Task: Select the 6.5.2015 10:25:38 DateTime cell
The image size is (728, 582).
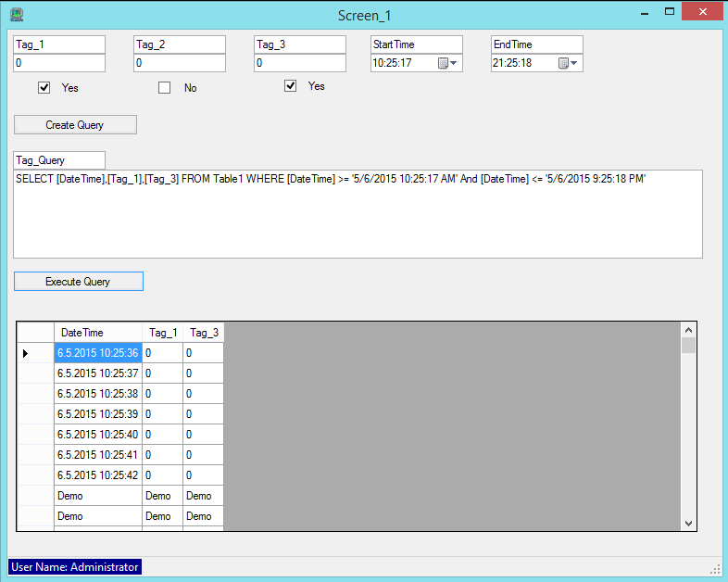Action: [97, 394]
